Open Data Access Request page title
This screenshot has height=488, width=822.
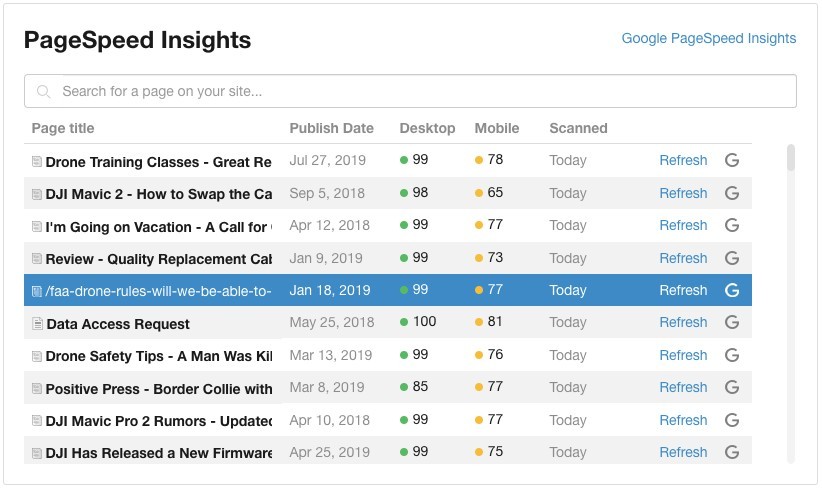tap(118, 324)
